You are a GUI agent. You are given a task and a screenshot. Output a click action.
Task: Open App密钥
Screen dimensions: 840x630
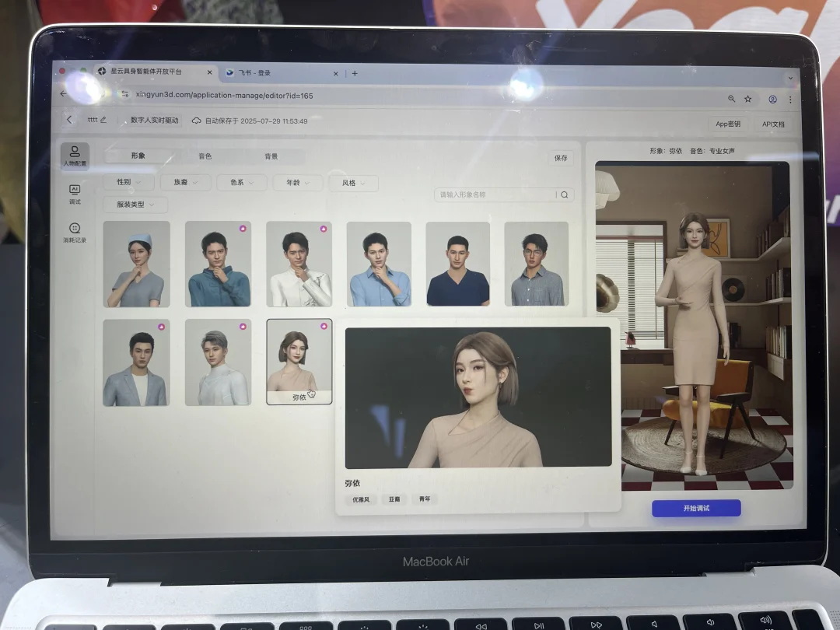click(728, 124)
